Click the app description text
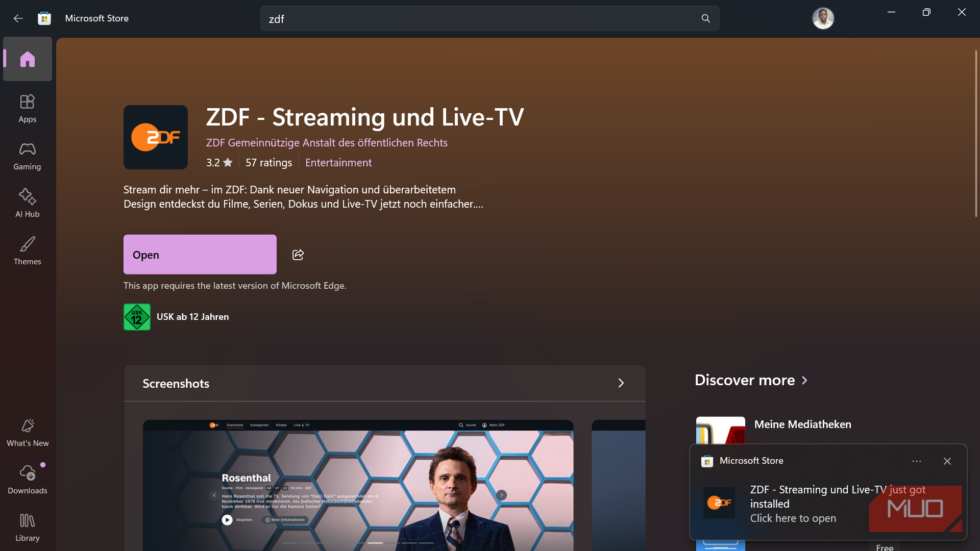 303,197
